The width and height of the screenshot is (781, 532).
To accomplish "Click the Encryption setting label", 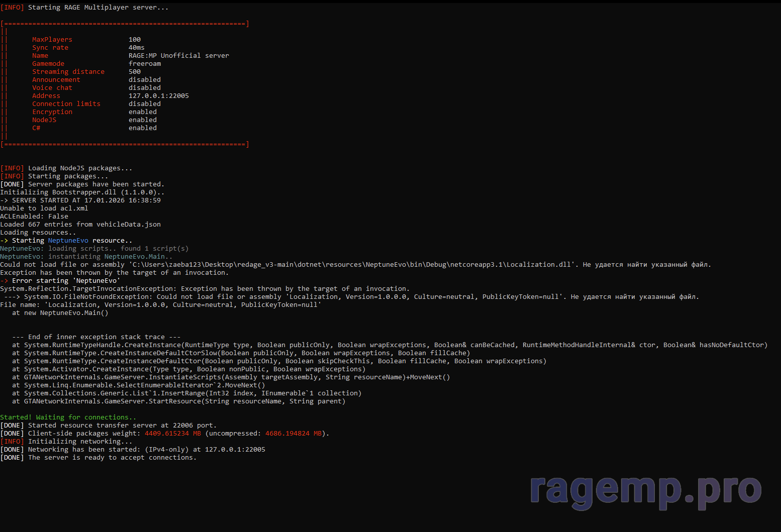I will [x=52, y=112].
